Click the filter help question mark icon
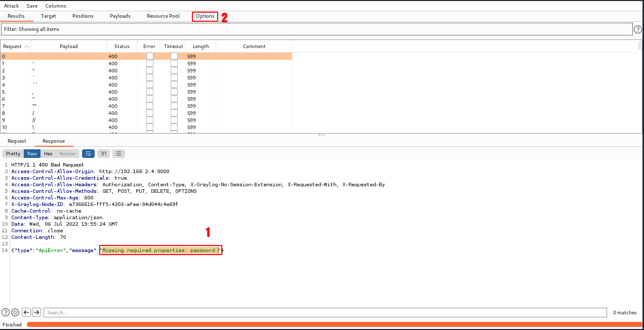644x330 pixels. 638,29
